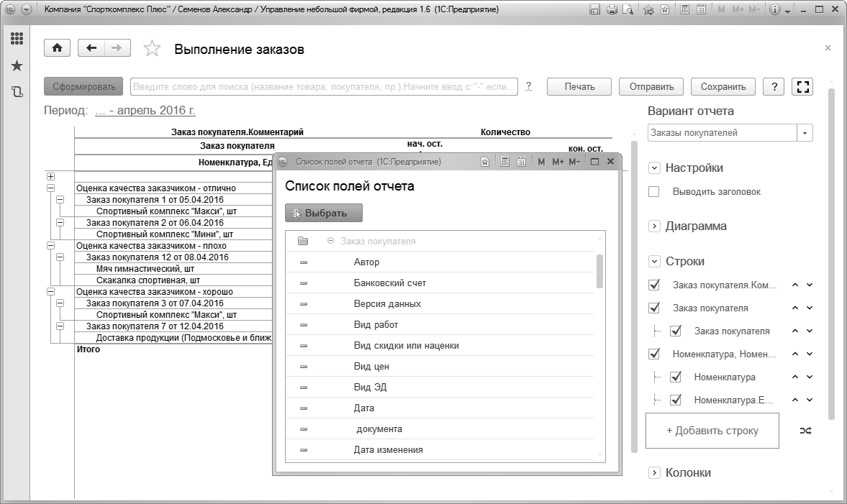Select Вид работ field
This screenshot has height=504, width=847.
439,325
